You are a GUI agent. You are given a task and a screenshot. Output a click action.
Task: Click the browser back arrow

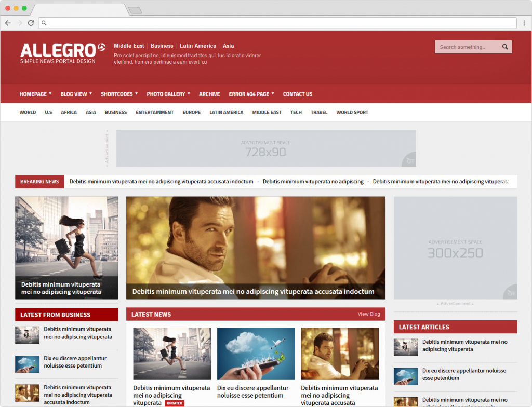pos(8,23)
